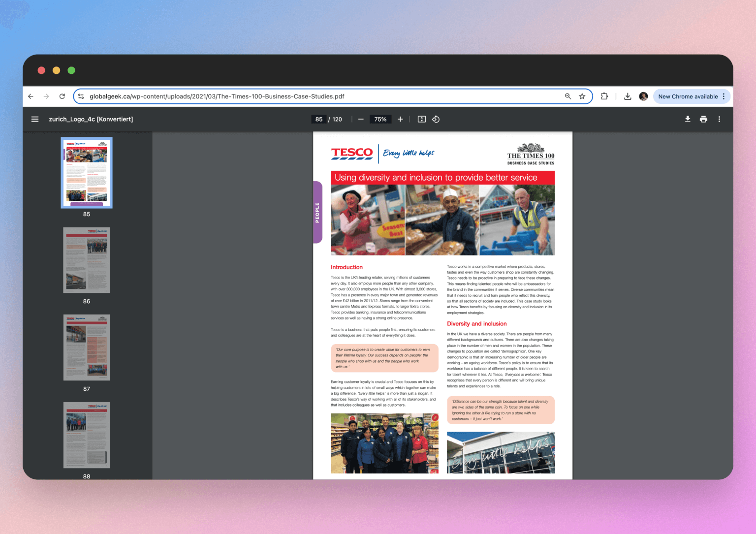Select the zoom percentage field showing 75%
The height and width of the screenshot is (534, 756).
[380, 119]
